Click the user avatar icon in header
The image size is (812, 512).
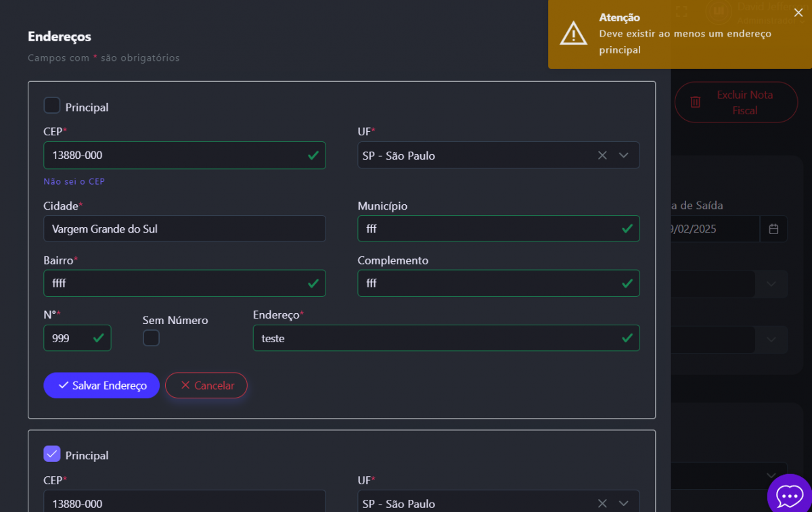tap(719, 11)
